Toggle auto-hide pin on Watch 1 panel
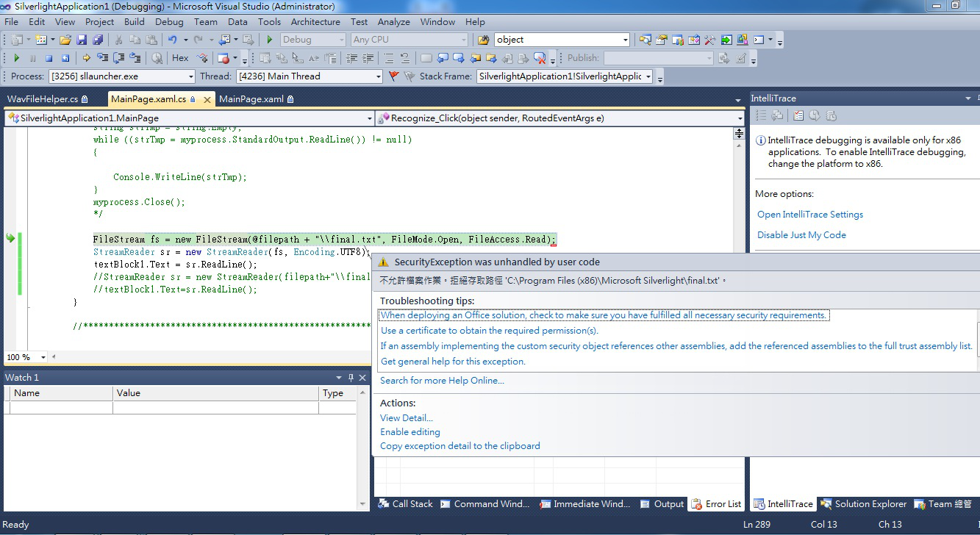Viewport: 980px width, 535px height. 351,378
